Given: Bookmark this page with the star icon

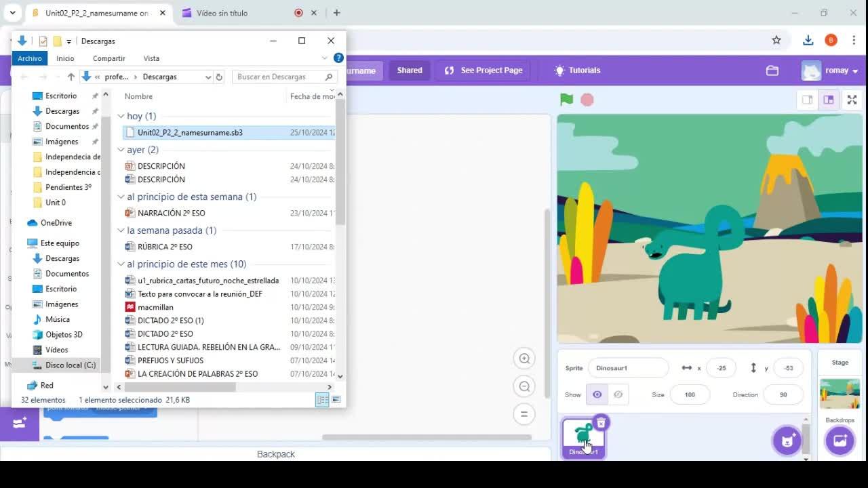Looking at the screenshot, I should coord(776,40).
